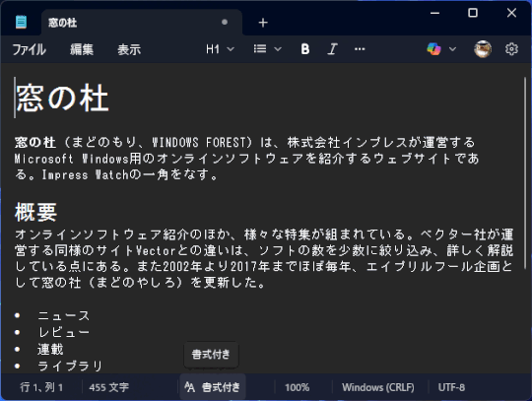
Task: Expand the list style chevron
Action: (278, 49)
